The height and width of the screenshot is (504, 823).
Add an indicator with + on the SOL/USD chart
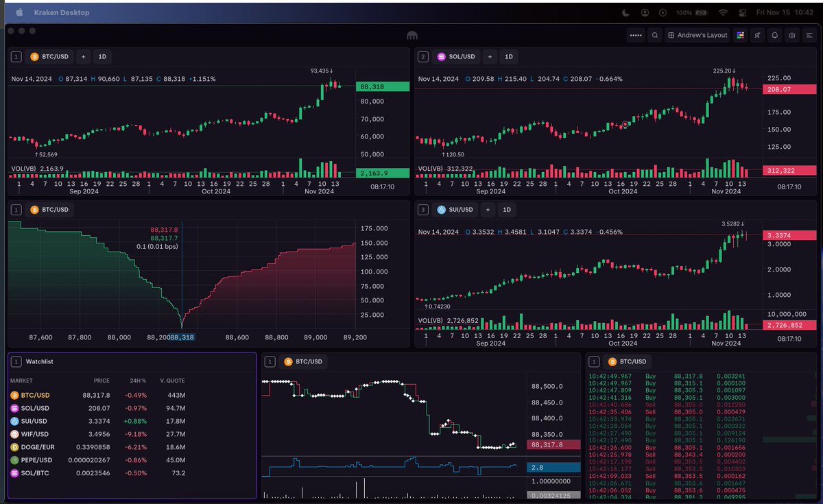(x=490, y=57)
